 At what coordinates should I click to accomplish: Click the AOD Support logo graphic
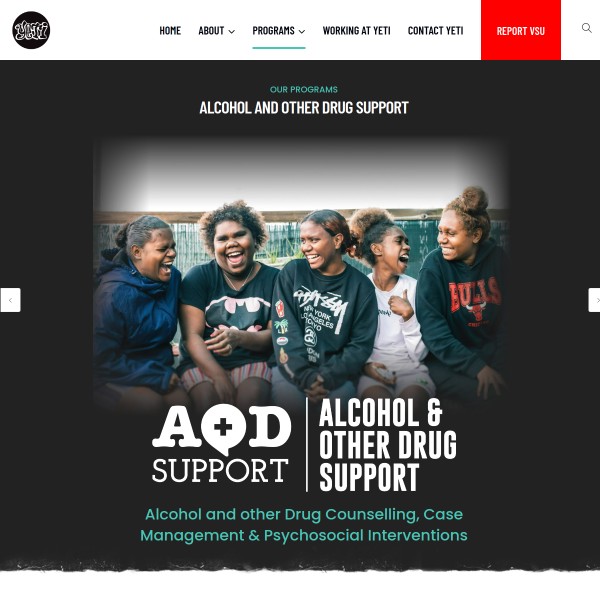point(221,443)
